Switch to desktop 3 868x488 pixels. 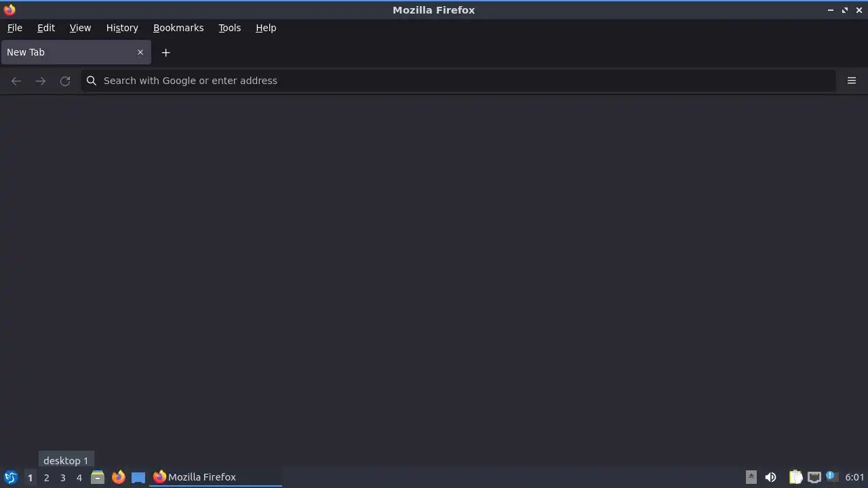pyautogui.click(x=62, y=477)
